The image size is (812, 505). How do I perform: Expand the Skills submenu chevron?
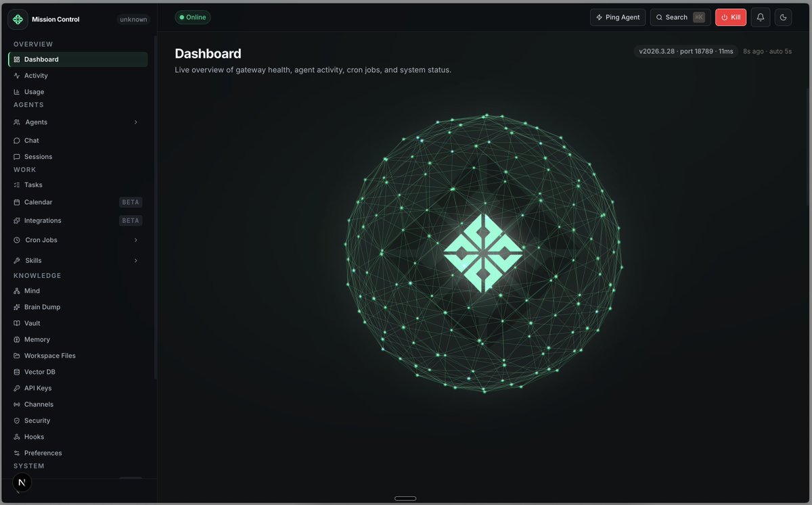point(135,260)
